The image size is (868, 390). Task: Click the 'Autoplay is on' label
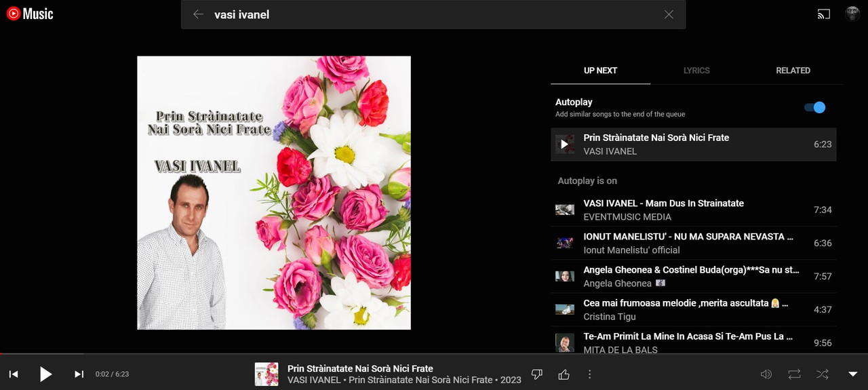[x=587, y=181]
